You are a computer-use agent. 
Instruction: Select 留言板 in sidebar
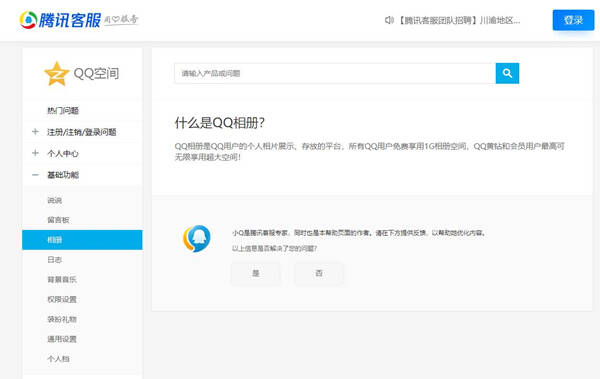[x=58, y=220]
